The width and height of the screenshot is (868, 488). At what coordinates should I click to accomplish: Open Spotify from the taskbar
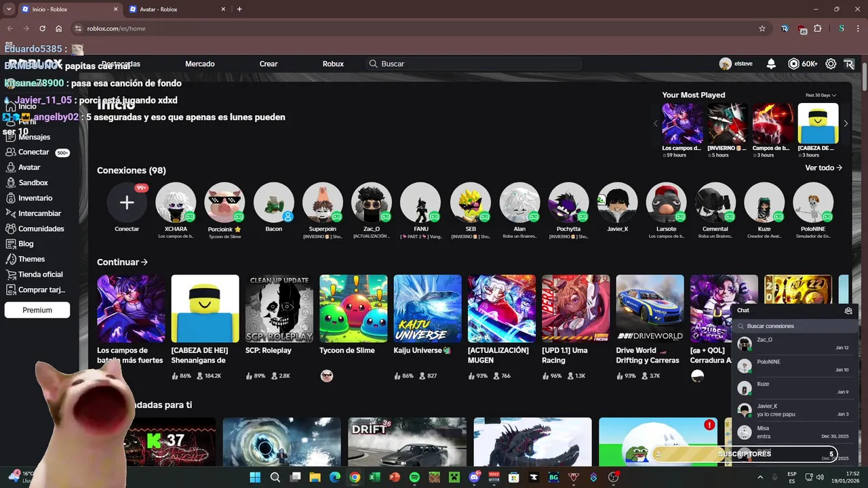pos(414,477)
